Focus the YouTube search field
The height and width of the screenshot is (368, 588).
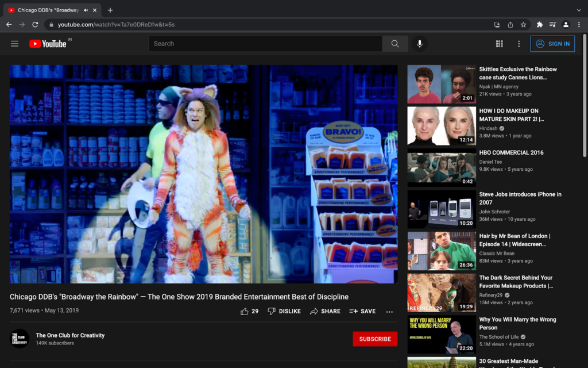click(x=265, y=44)
